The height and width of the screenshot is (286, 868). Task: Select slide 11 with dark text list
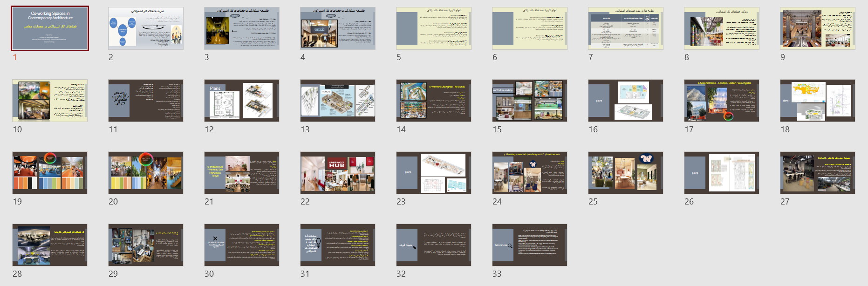click(x=146, y=101)
